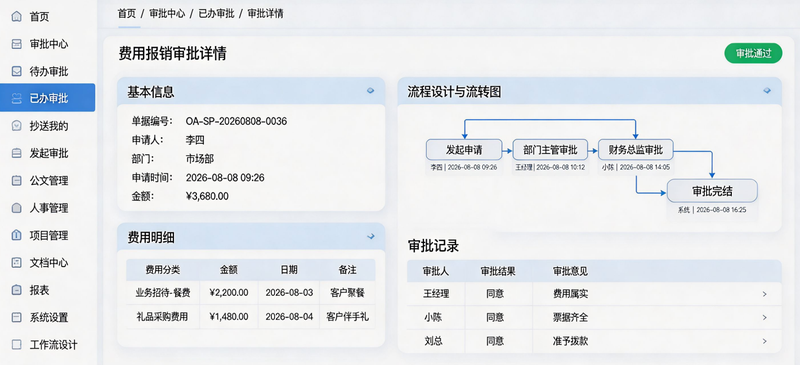
Task: Click the green 审批通过 status button
Action: click(753, 53)
